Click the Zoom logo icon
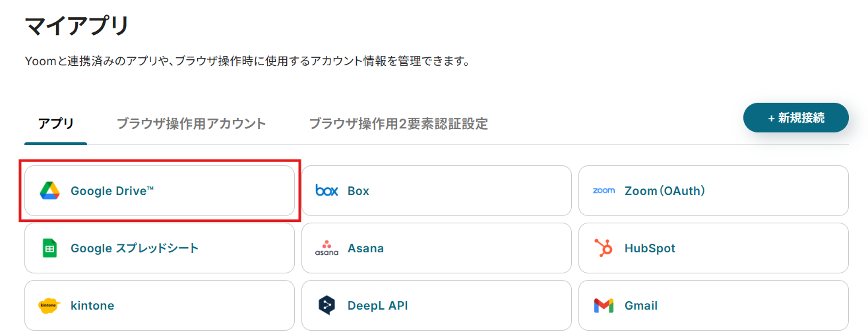Image resolution: width=868 pixels, height=334 pixels. [x=604, y=191]
